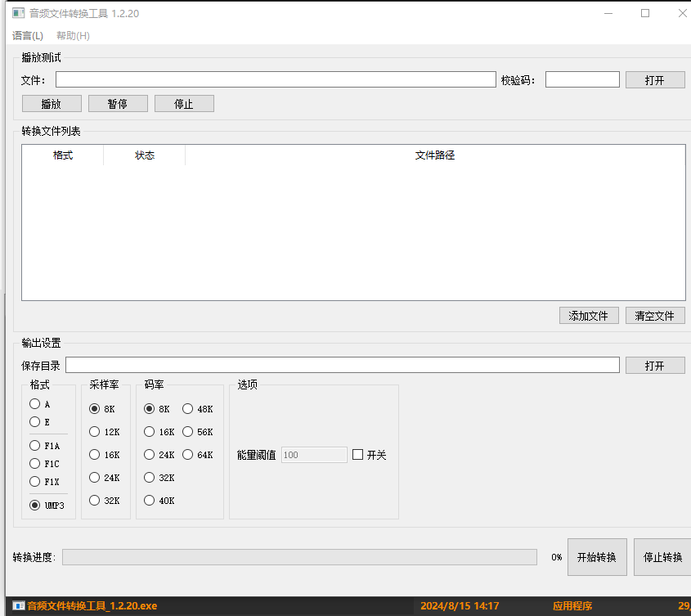Select 8K bitrate in 码率
The image size is (691, 616).
150,409
